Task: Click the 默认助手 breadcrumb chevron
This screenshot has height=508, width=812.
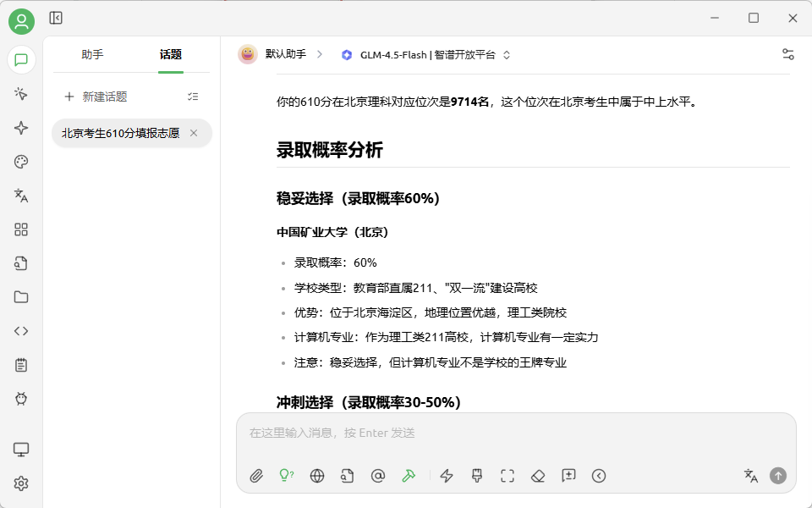Action: pos(320,54)
